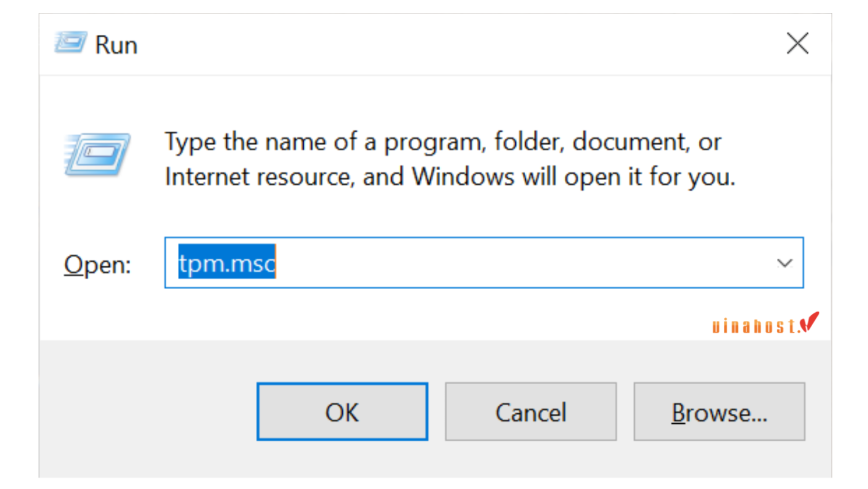Click the small Run icon in title bar
The width and height of the screenshot is (868, 489).
69,43
